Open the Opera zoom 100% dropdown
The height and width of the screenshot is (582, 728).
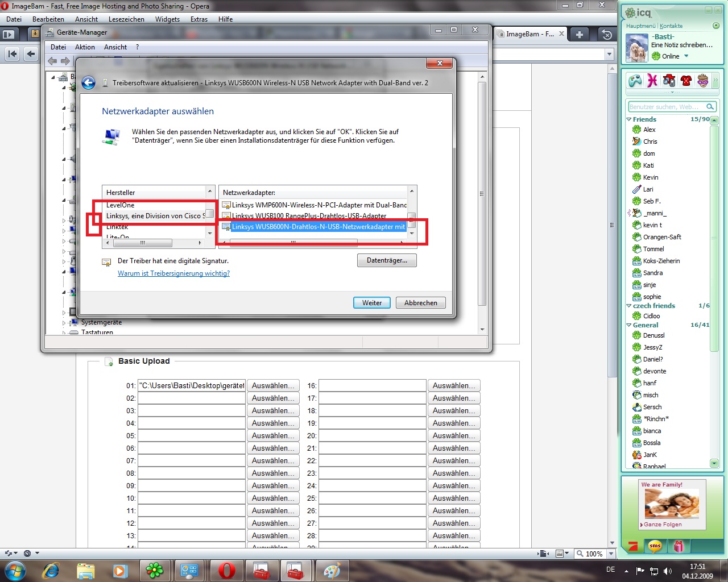pos(610,554)
